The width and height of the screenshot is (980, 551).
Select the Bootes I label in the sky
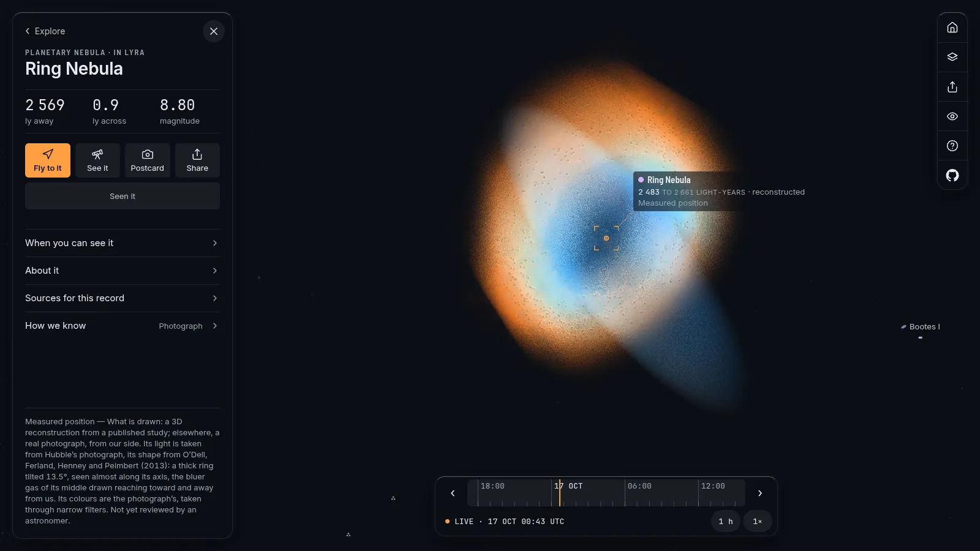(x=924, y=327)
